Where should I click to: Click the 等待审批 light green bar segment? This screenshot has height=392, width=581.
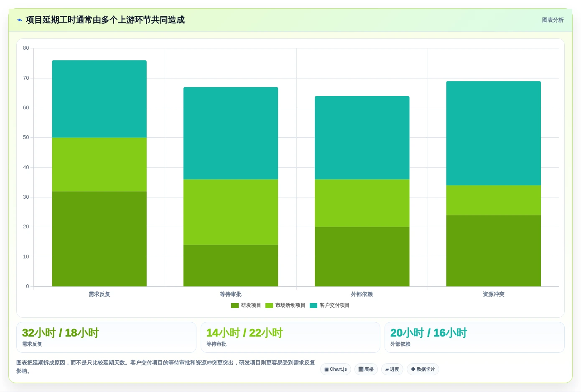231,212
